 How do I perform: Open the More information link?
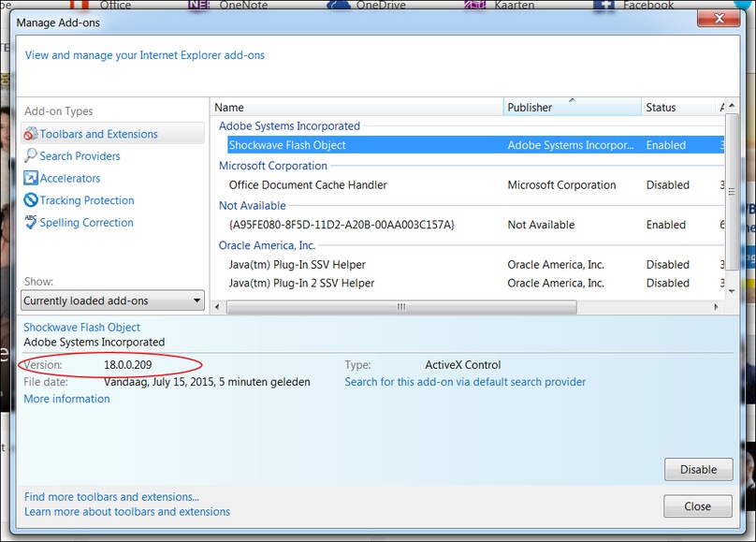coord(66,399)
